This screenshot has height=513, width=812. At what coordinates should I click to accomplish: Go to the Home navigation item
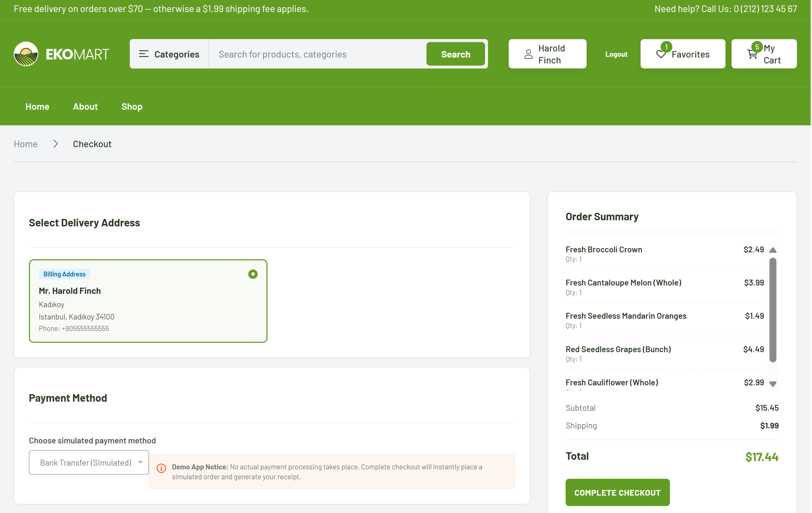tap(37, 107)
